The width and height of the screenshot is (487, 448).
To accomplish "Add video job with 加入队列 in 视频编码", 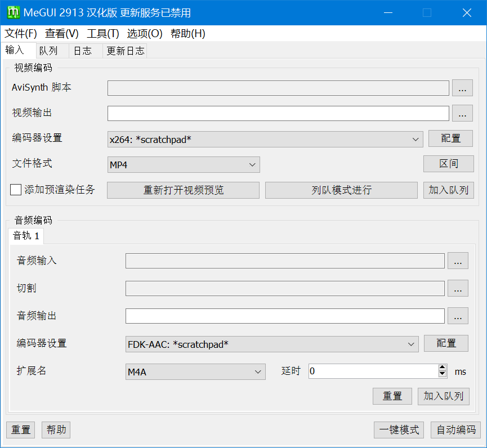I will click(449, 190).
